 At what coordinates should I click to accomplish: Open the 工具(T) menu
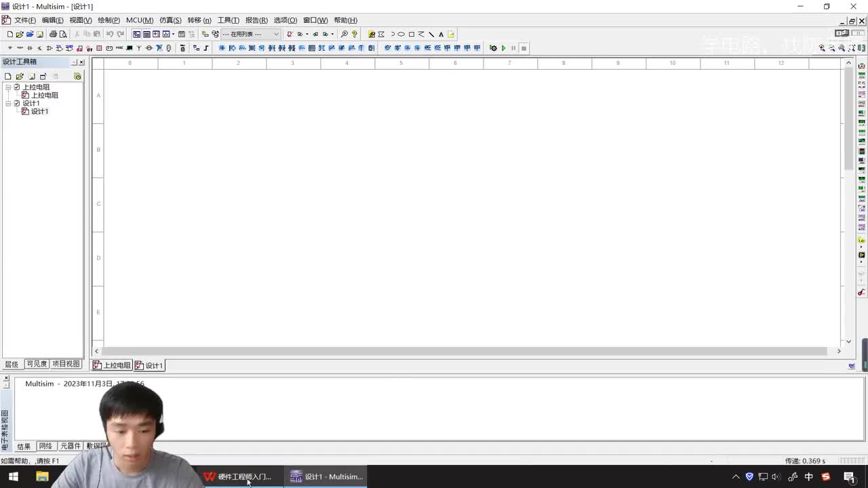(228, 20)
